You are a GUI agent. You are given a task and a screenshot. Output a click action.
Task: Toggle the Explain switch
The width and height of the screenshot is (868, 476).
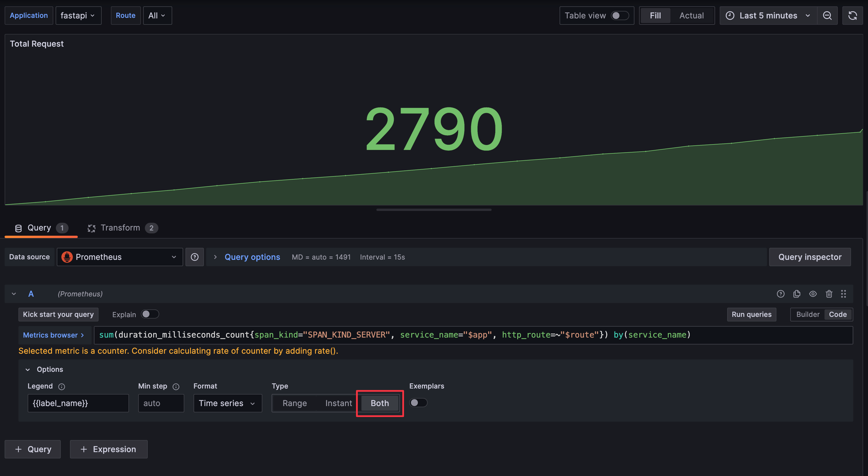149,314
